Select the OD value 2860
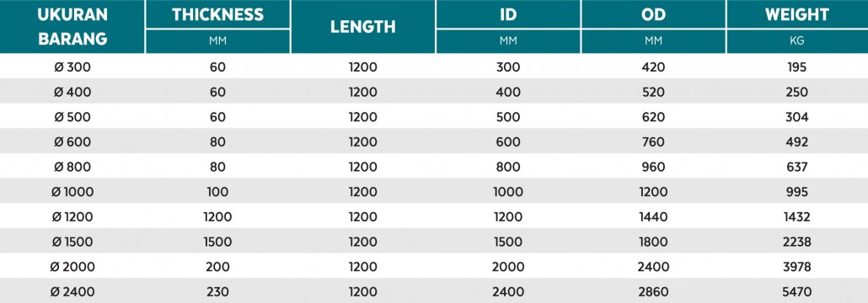The height and width of the screenshot is (303, 868). [x=653, y=291]
